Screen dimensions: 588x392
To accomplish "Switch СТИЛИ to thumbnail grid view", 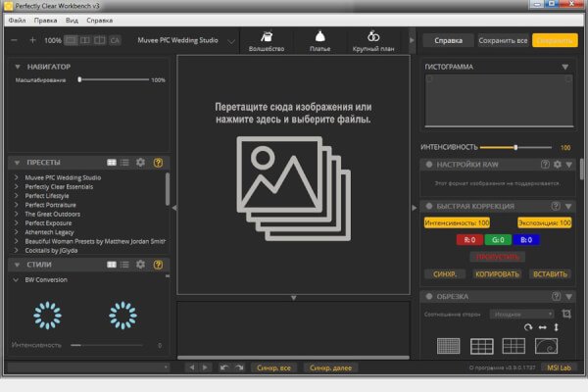I will tap(112, 265).
